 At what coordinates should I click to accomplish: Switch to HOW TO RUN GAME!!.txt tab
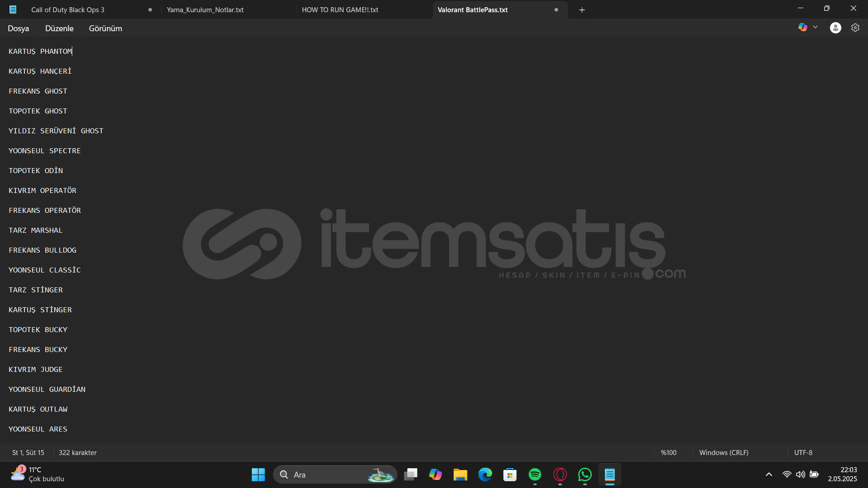340,10
